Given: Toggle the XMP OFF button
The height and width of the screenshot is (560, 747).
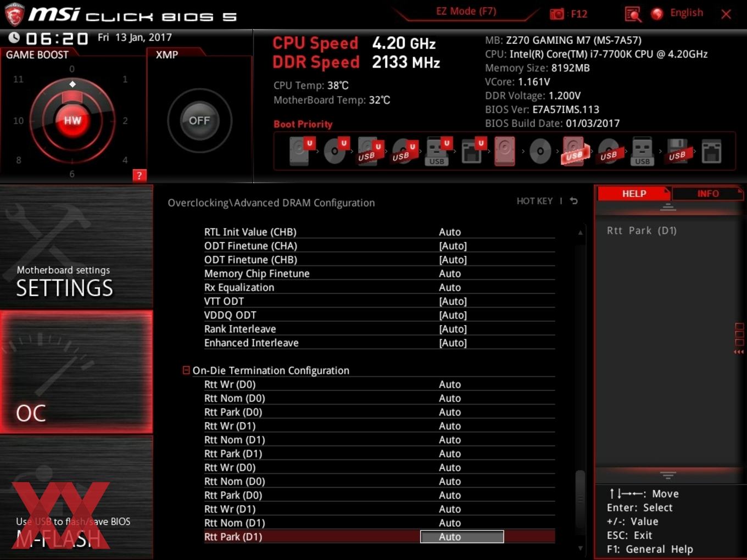Looking at the screenshot, I should tap(199, 120).
